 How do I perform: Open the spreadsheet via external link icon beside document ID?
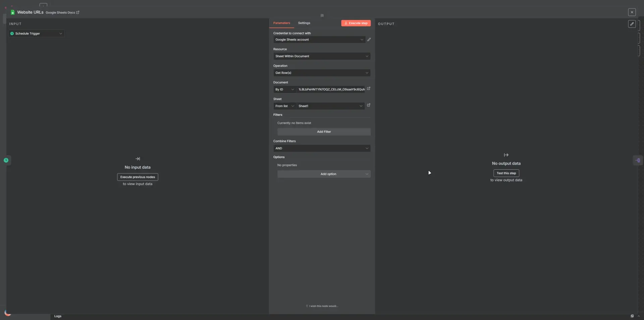tap(368, 89)
